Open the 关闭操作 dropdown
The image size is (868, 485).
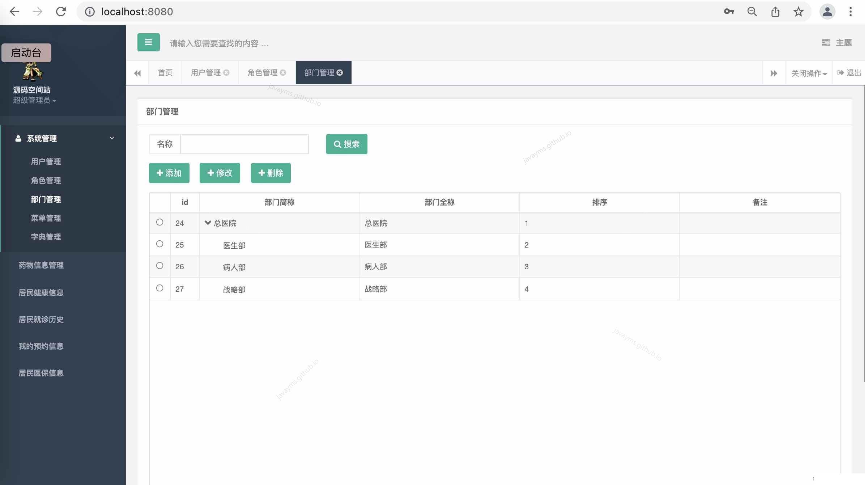tap(809, 73)
